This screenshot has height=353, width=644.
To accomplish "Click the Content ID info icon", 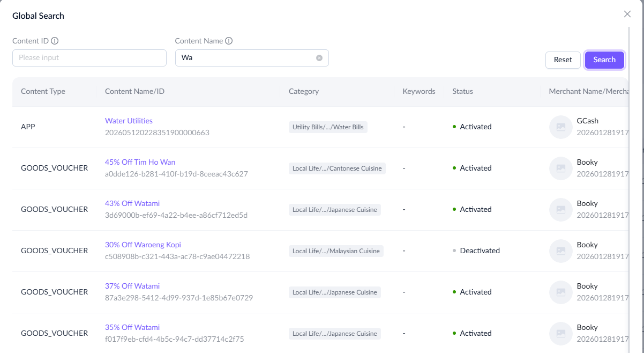I will tap(55, 41).
